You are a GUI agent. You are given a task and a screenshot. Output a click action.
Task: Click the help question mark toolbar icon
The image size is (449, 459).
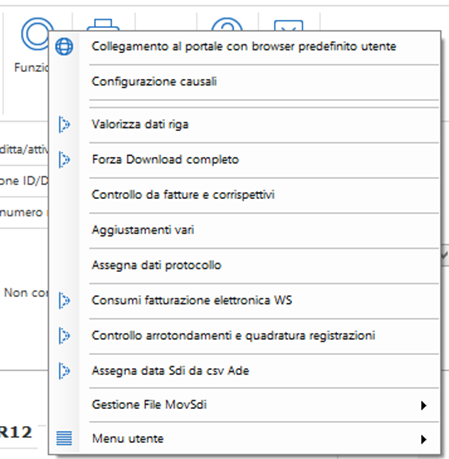(x=227, y=25)
